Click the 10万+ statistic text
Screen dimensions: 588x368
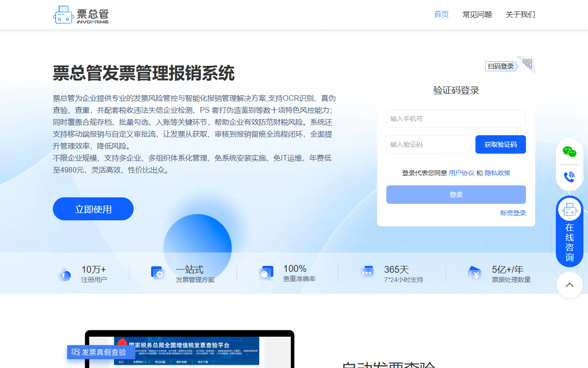pos(94,270)
